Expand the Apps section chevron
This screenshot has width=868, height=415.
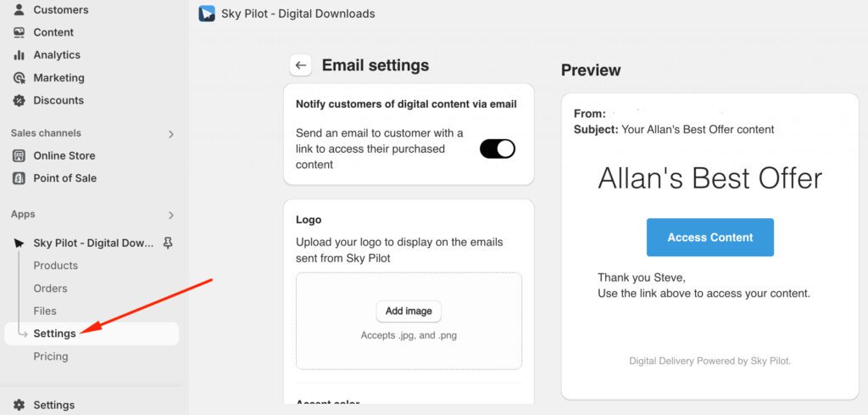(170, 215)
